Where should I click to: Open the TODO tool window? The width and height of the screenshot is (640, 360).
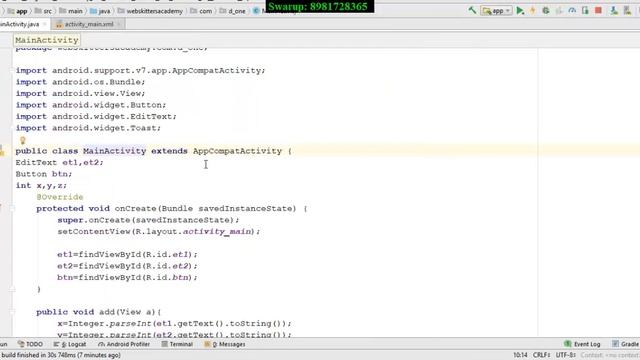click(x=30, y=344)
